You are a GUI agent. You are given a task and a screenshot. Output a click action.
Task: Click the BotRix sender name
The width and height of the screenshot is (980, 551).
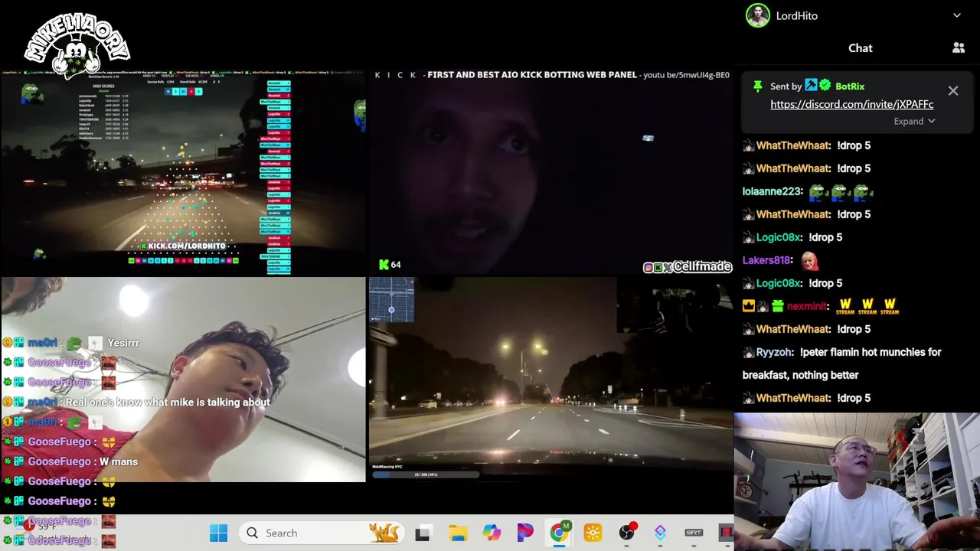tap(850, 86)
